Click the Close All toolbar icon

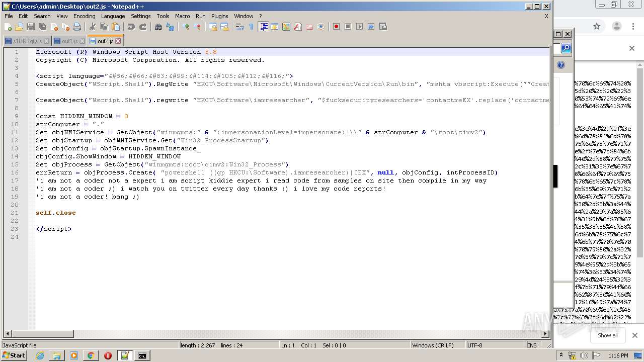pos(65,27)
